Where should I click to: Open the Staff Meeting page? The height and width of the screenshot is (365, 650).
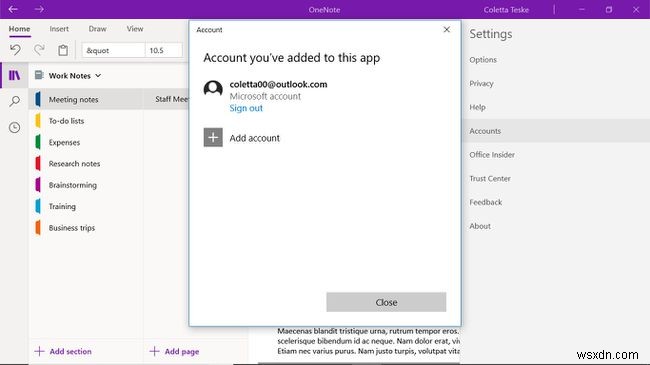(167, 99)
